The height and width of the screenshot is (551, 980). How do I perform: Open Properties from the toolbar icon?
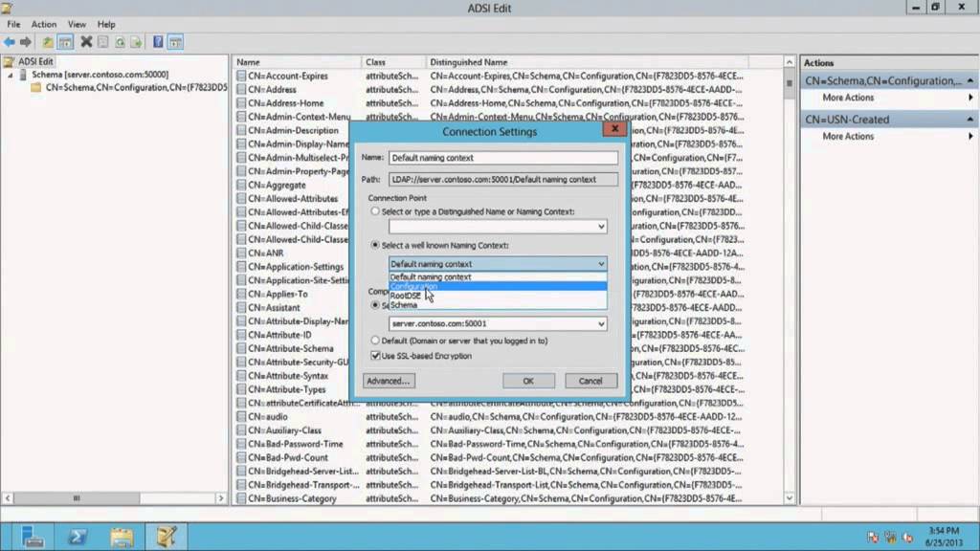coord(103,42)
